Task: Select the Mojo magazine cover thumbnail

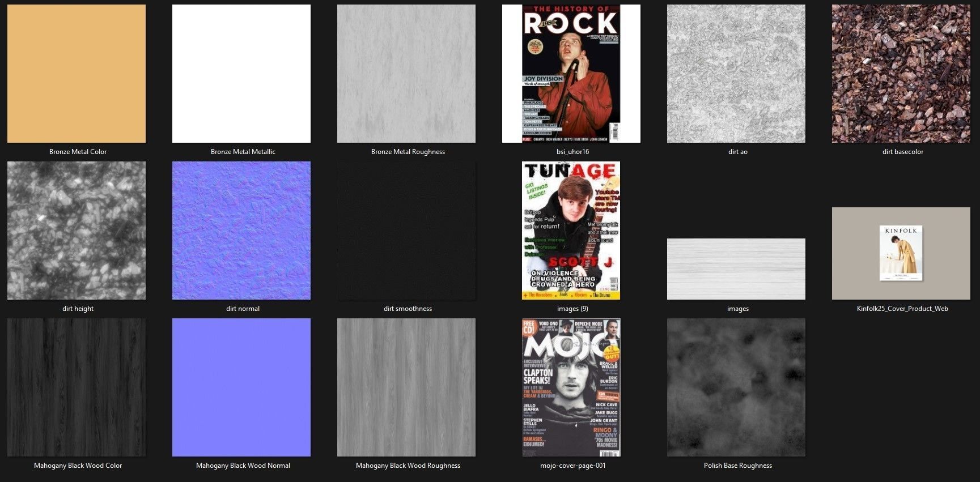Action: pos(571,387)
